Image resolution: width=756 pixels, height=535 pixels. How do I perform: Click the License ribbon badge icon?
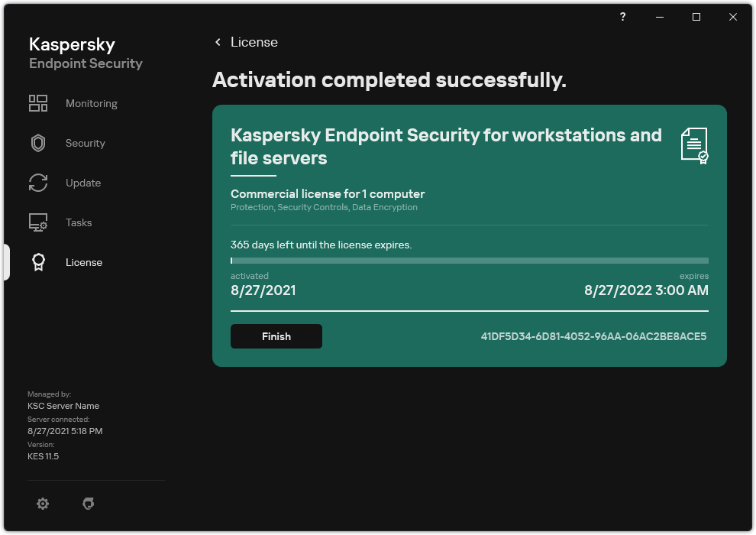[39, 262]
